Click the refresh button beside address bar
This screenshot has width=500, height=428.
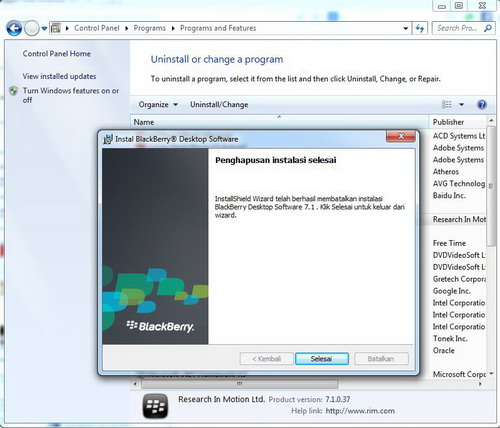pyautogui.click(x=420, y=28)
